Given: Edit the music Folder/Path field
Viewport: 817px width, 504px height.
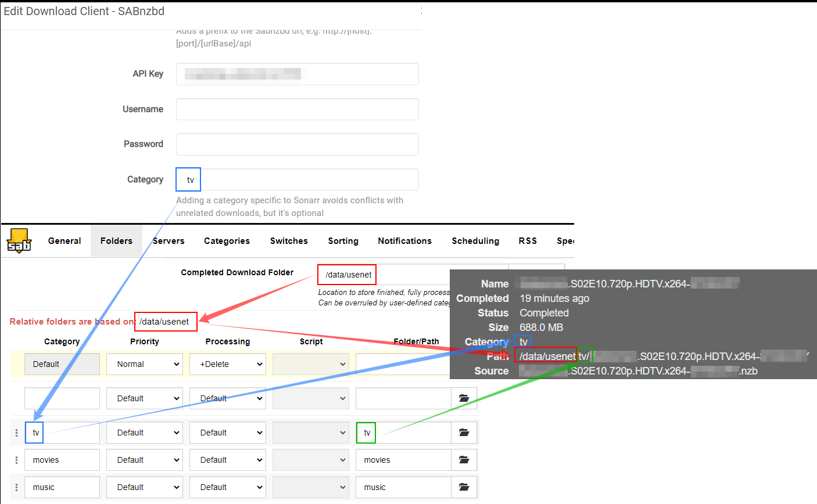Looking at the screenshot, I should tap(403, 487).
